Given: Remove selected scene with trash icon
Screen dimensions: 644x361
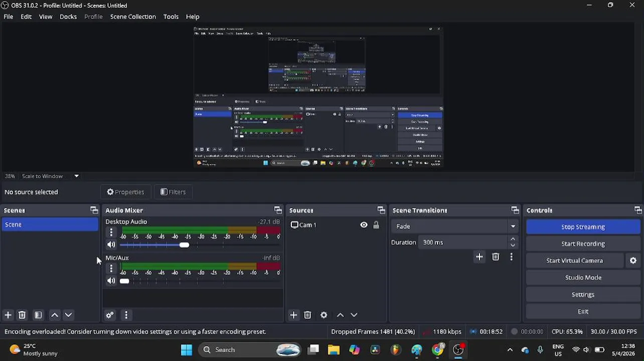Looking at the screenshot, I should pyautogui.click(x=22, y=315).
